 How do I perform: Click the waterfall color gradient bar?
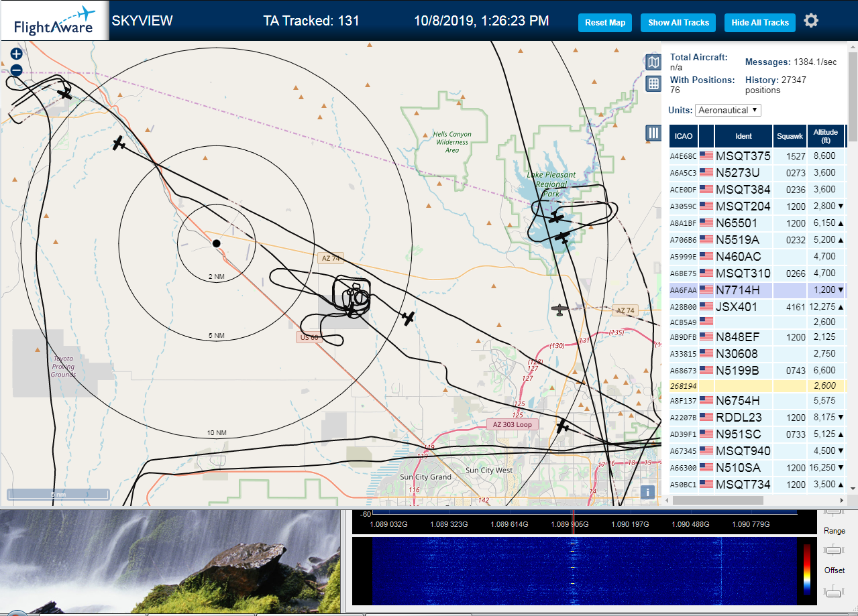[807, 570]
